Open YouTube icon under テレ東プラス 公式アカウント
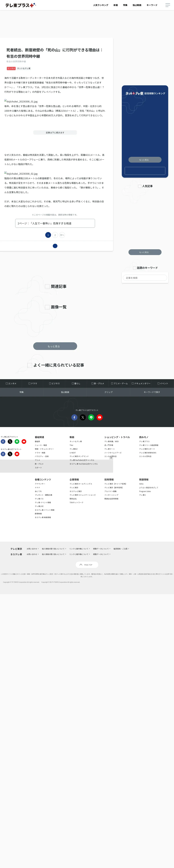The width and height of the screenshot is (174, 868). (x=99, y=417)
